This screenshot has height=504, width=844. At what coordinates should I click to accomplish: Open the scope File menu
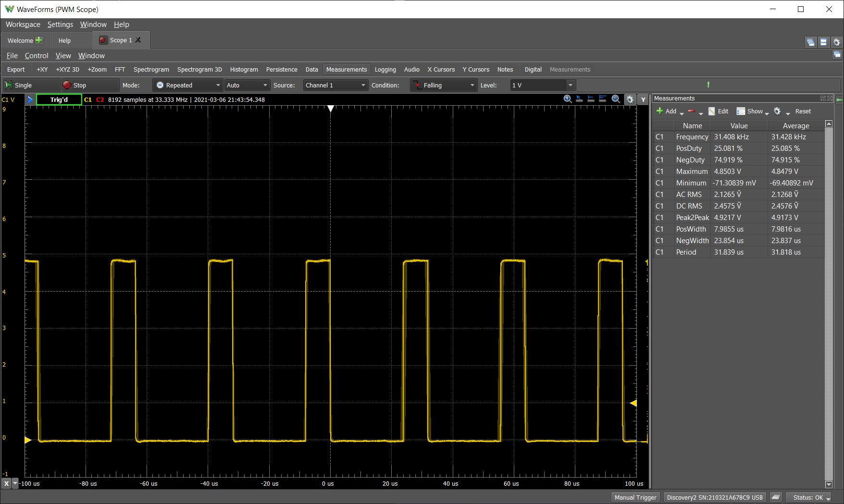(x=12, y=56)
